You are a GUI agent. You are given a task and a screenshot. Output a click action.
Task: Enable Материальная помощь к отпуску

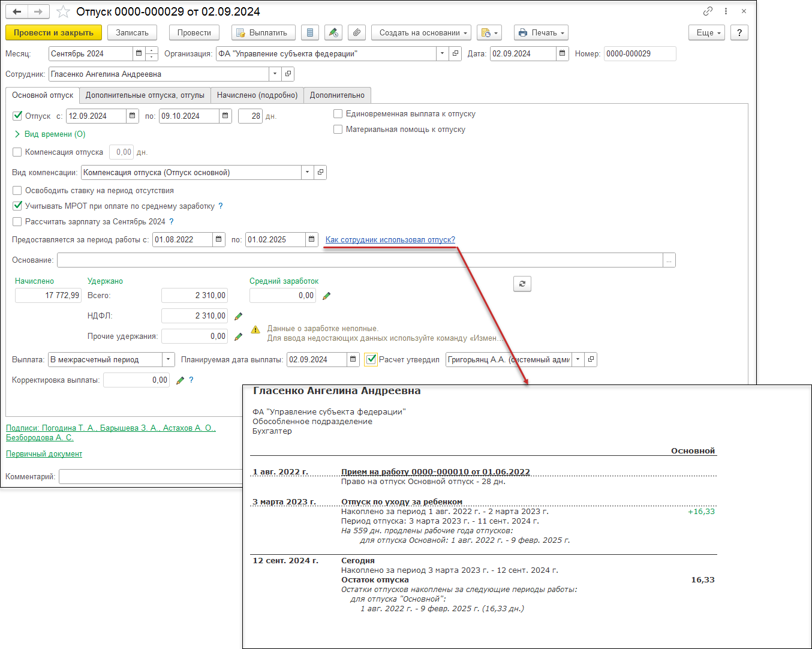pos(338,129)
